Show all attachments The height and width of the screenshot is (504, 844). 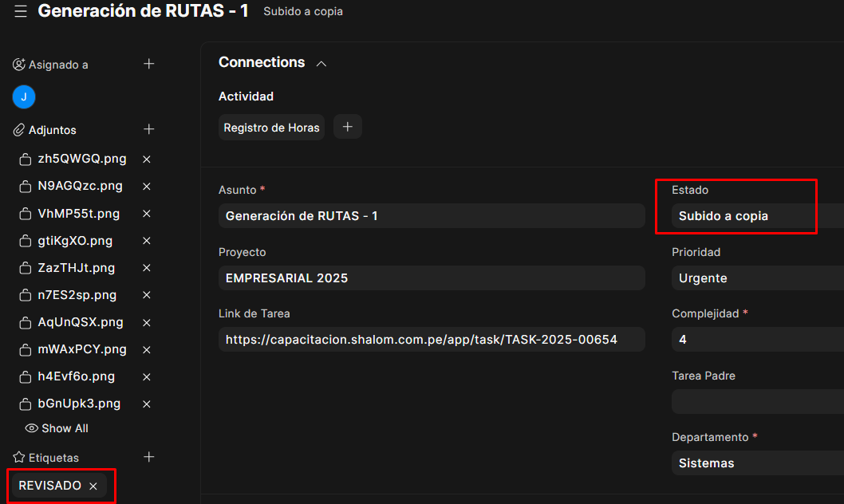tap(57, 428)
